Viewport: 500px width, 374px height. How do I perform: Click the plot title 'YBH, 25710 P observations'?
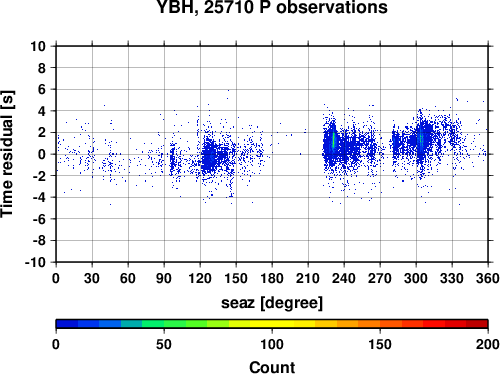[272, 7]
